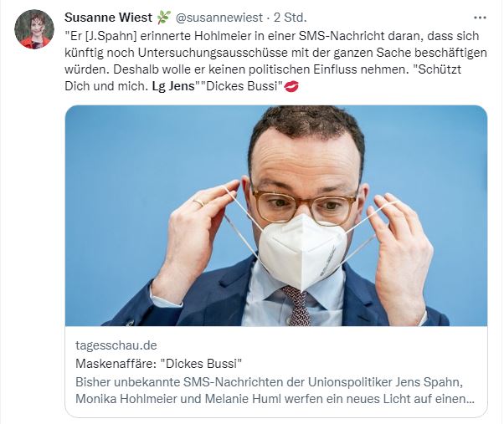
Task: Click the tagesschau.de domain label
Action: click(116, 345)
